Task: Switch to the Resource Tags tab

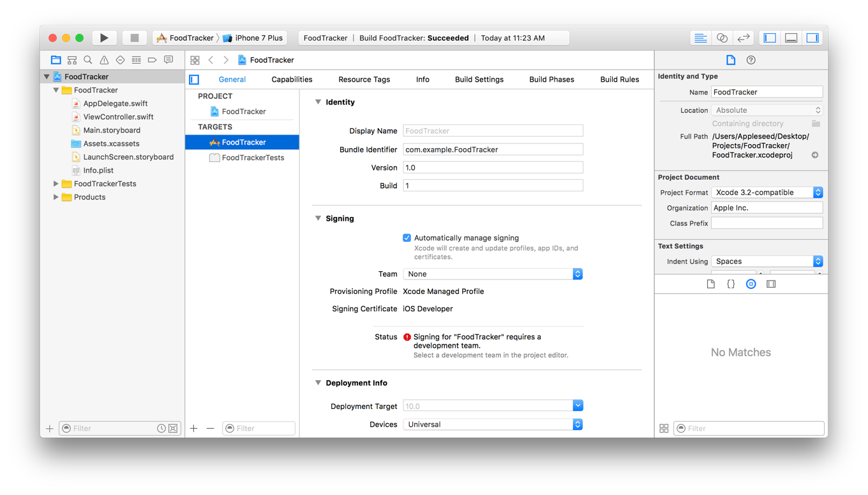Action: 364,80
